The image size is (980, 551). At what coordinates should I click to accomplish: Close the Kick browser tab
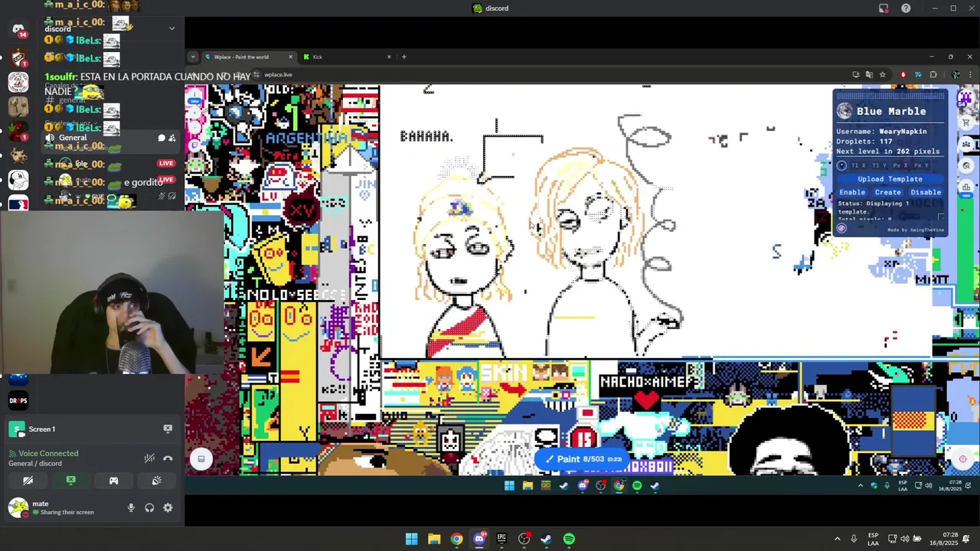pos(389,57)
